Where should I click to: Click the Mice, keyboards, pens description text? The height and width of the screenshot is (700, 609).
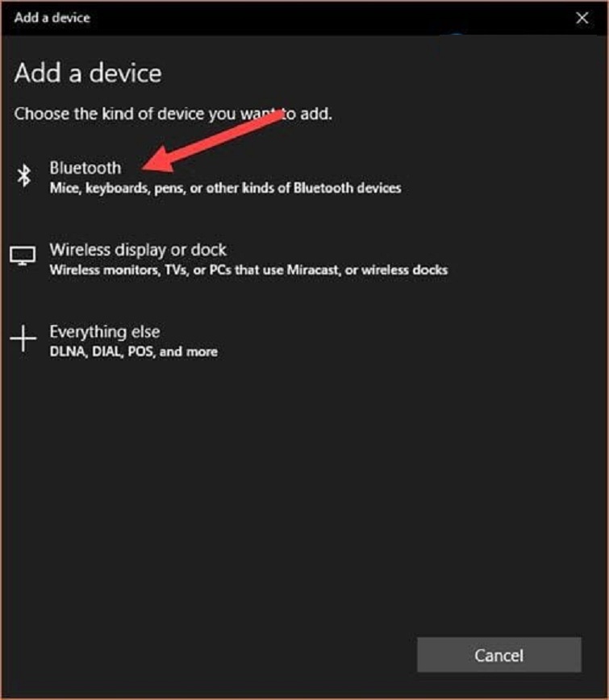(225, 188)
